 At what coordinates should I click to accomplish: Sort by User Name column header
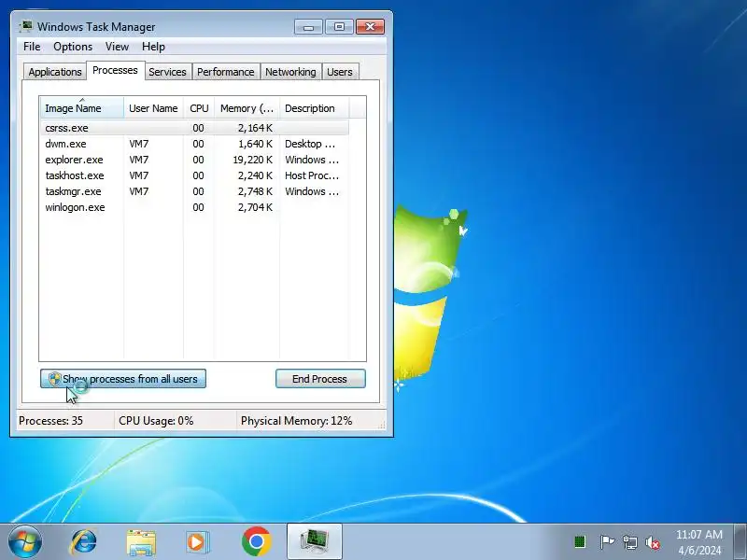[153, 108]
